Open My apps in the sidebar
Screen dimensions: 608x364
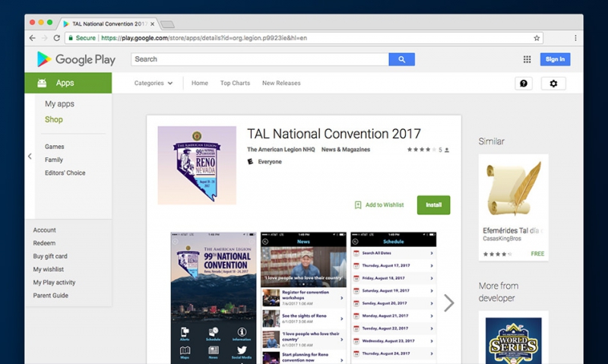59,104
